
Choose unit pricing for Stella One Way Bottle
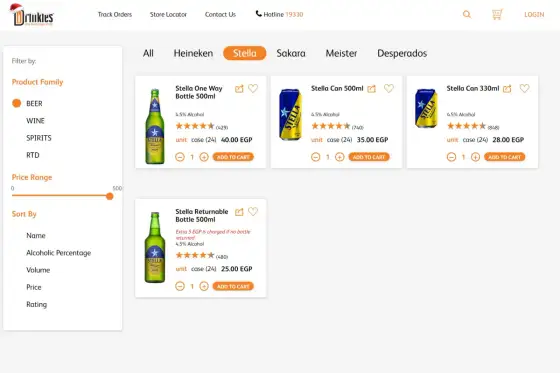click(181, 140)
